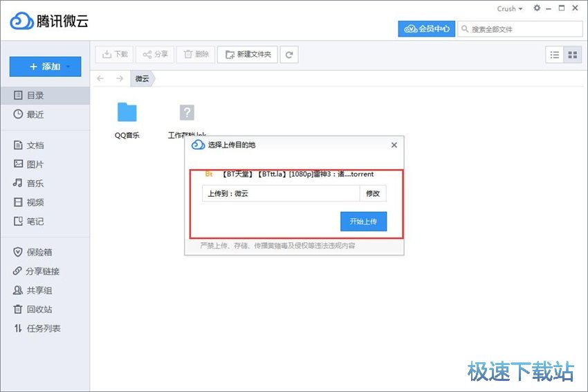Select 目录 in the sidebar

point(45,96)
